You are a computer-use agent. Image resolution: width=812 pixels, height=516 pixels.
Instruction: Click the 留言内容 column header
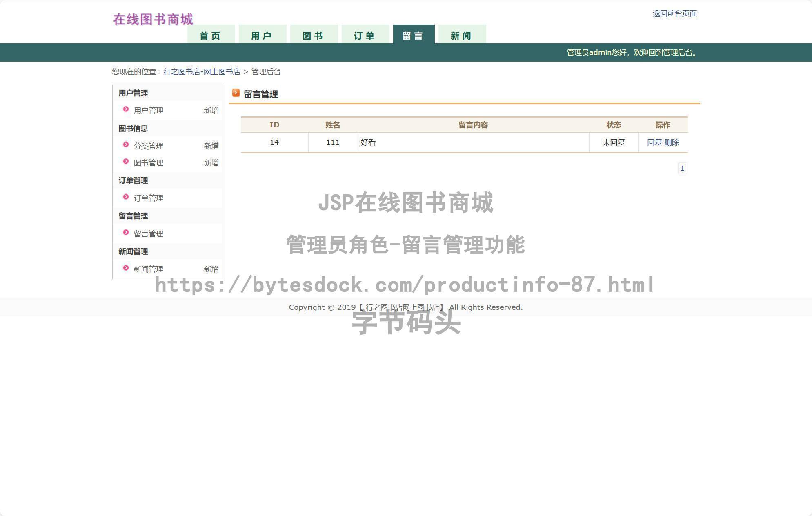(x=473, y=125)
